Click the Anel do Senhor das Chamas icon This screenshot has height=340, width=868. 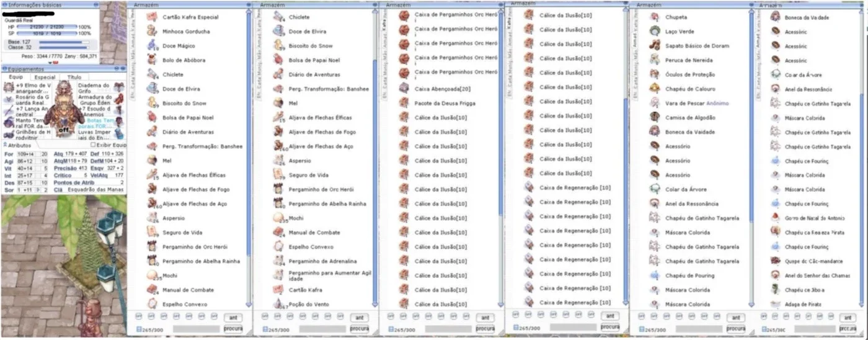pyautogui.click(x=775, y=275)
